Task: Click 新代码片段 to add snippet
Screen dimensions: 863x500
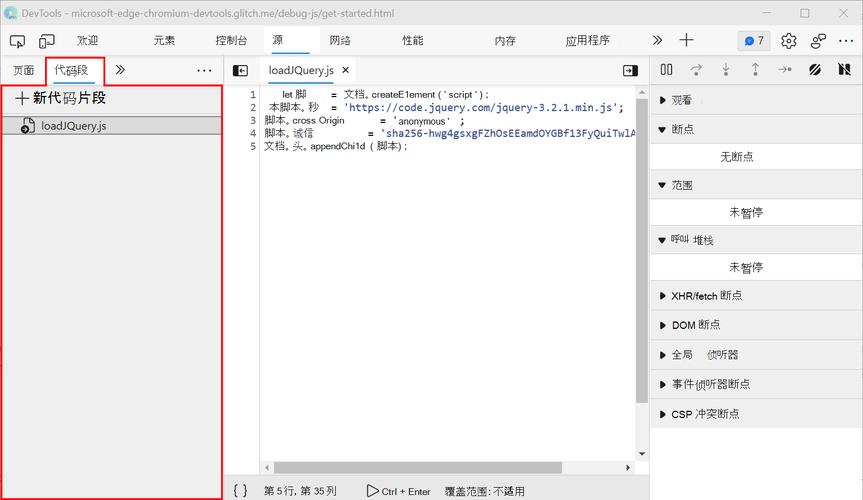Action: (x=60, y=98)
